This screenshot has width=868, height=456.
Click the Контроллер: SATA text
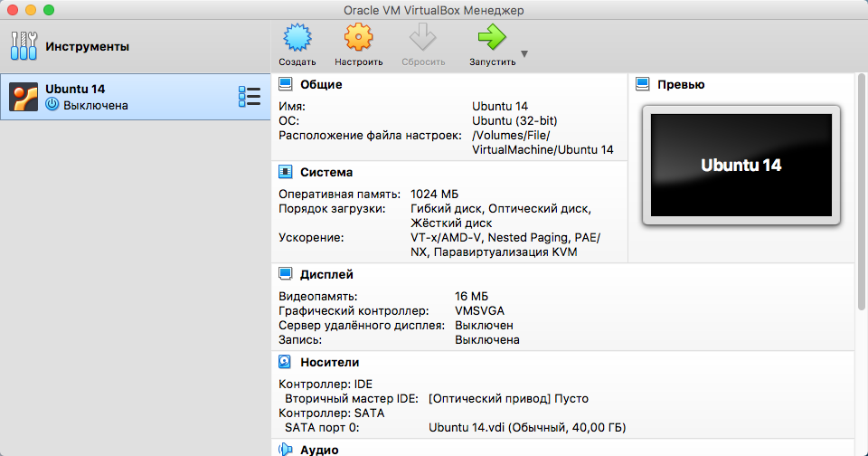coord(331,413)
